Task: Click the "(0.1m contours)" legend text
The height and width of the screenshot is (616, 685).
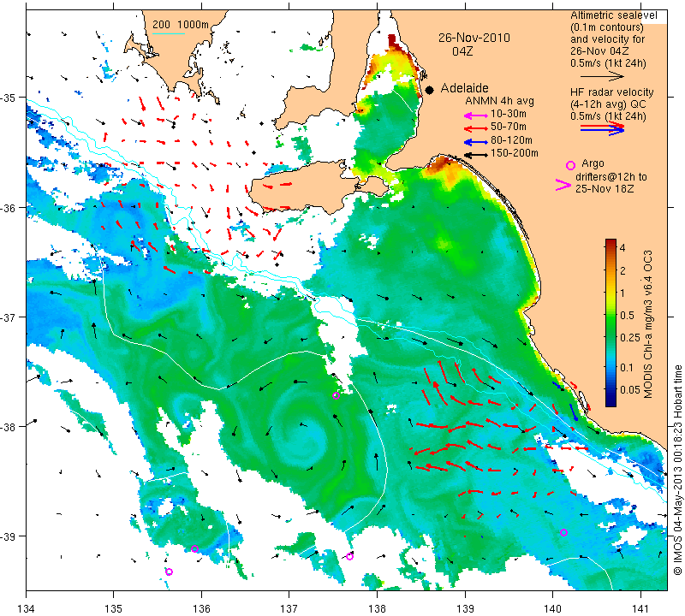Action: pos(607,27)
